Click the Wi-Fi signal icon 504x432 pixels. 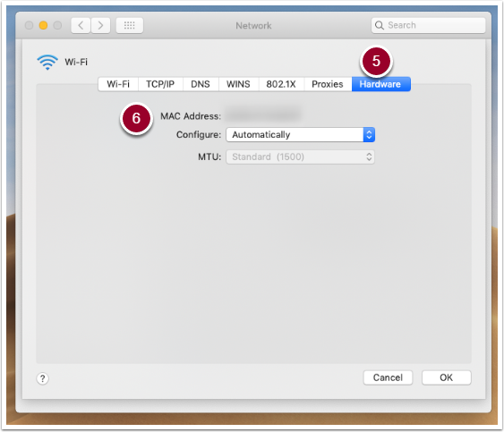(x=47, y=62)
